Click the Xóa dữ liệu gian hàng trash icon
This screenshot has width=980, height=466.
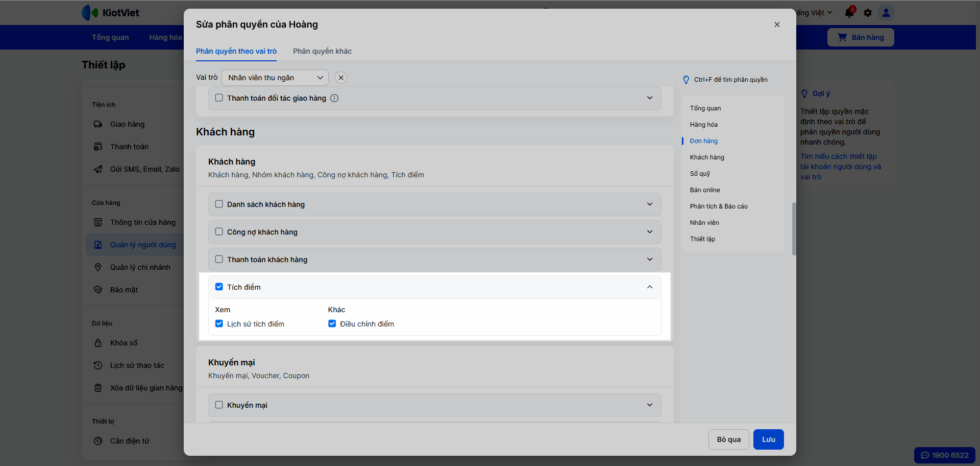pos(98,388)
